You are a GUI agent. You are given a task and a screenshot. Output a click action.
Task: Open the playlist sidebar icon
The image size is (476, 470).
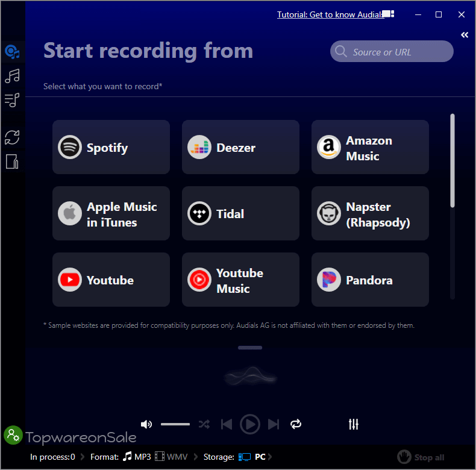point(13,100)
